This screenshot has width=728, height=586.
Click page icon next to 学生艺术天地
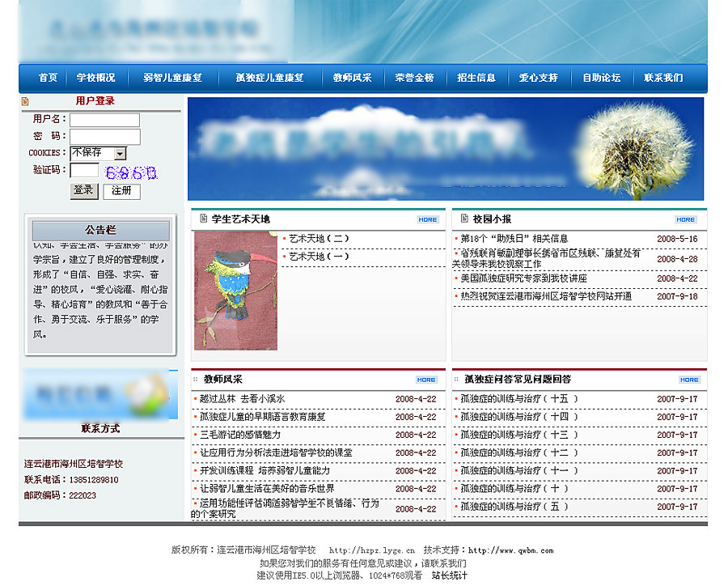click(x=201, y=219)
